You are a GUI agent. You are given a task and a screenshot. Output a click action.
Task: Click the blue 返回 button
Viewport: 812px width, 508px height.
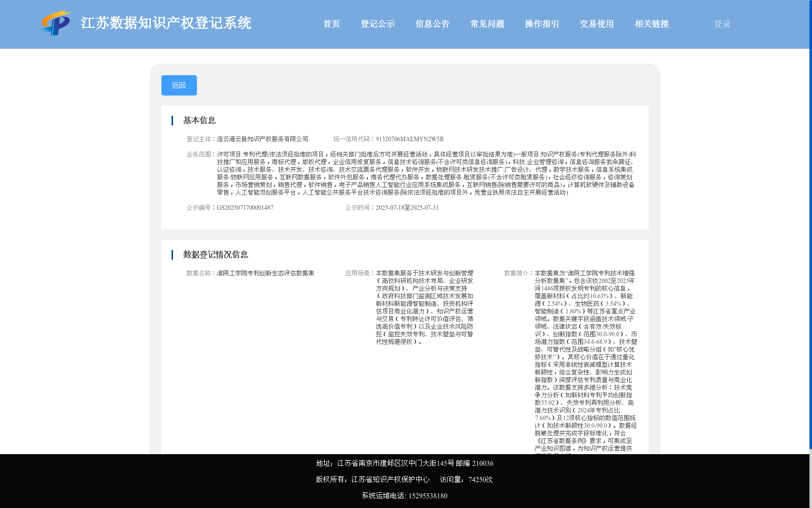[179, 85]
